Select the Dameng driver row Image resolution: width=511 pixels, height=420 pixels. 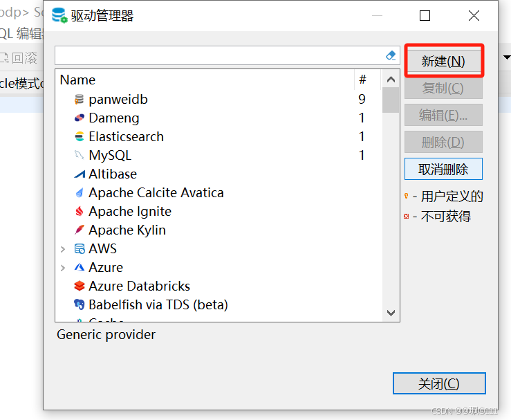219,118
